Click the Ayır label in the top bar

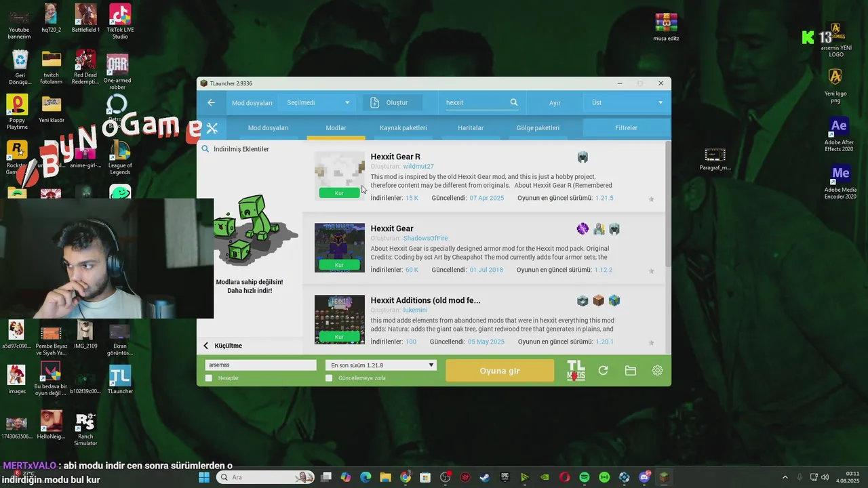click(x=555, y=103)
